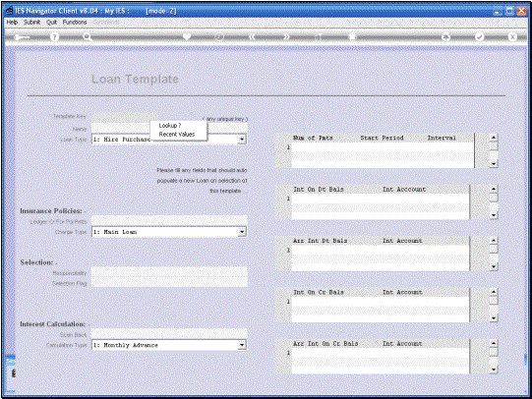Select Lookup ? from context menu

[x=170, y=126]
